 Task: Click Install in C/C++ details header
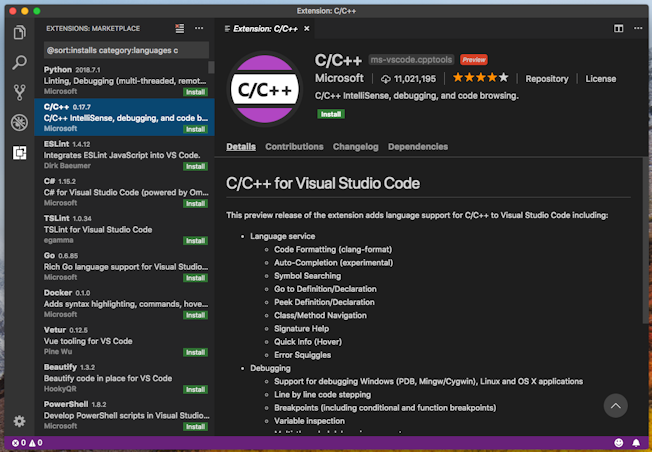(331, 114)
